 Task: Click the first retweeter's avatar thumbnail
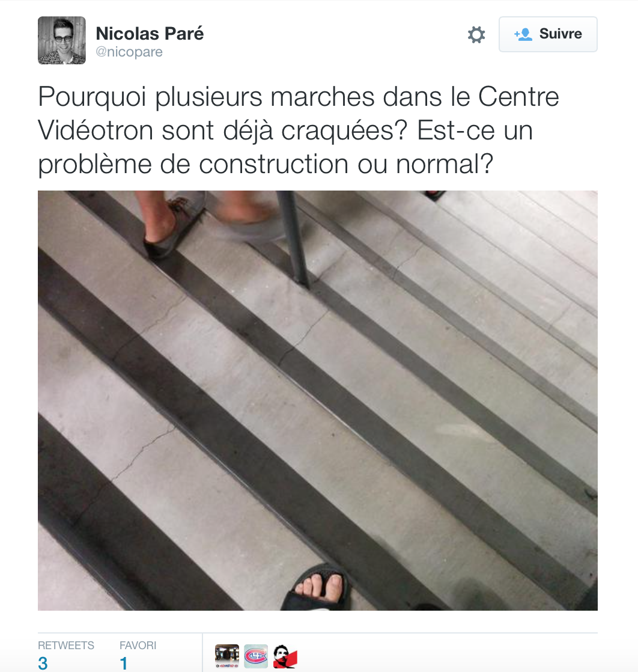tap(226, 656)
